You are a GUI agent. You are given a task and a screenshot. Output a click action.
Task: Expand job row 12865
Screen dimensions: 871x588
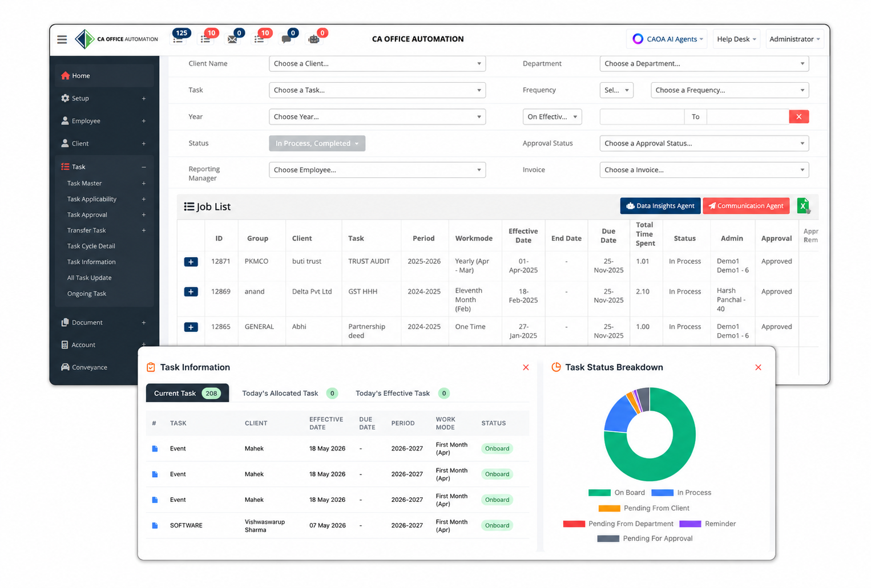click(x=191, y=327)
